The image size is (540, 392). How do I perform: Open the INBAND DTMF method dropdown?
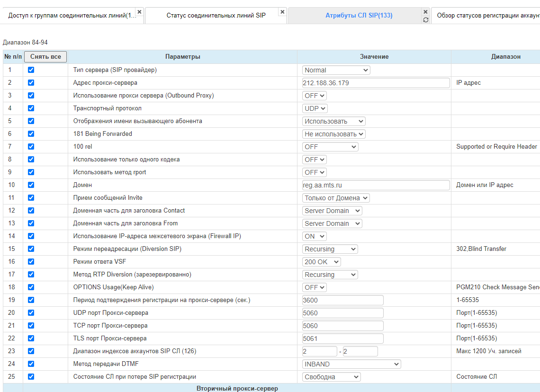351,364
